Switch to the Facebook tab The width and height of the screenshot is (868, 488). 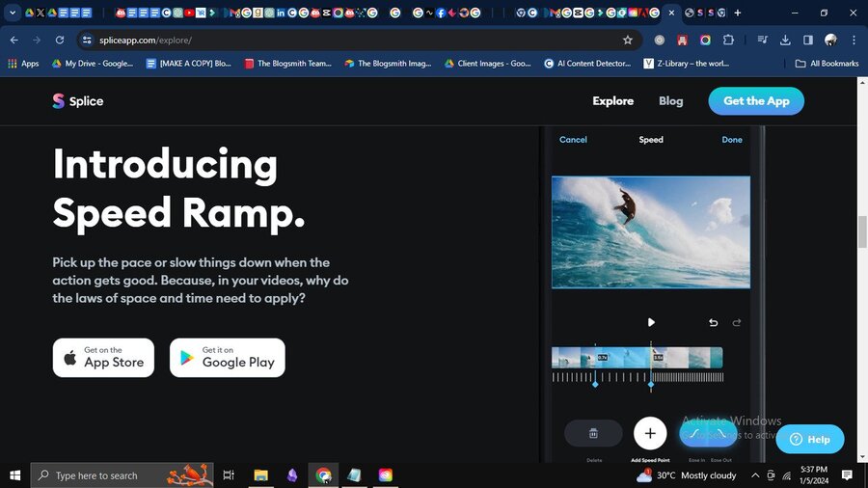coord(441,13)
